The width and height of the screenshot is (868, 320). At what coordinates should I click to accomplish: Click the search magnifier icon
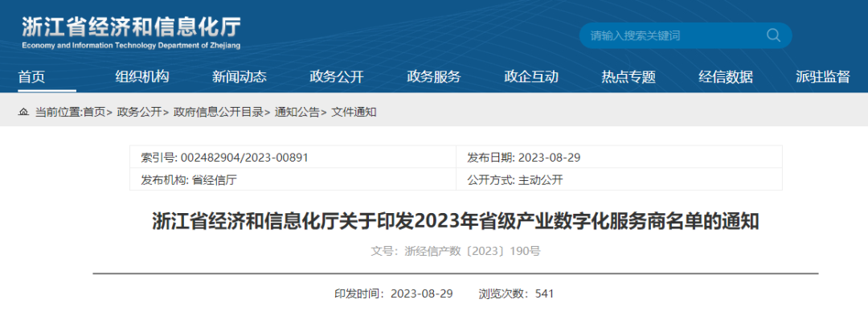(773, 35)
